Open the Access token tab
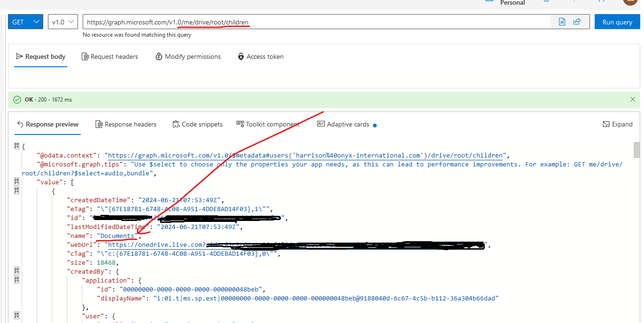The image size is (644, 323). pyautogui.click(x=261, y=57)
